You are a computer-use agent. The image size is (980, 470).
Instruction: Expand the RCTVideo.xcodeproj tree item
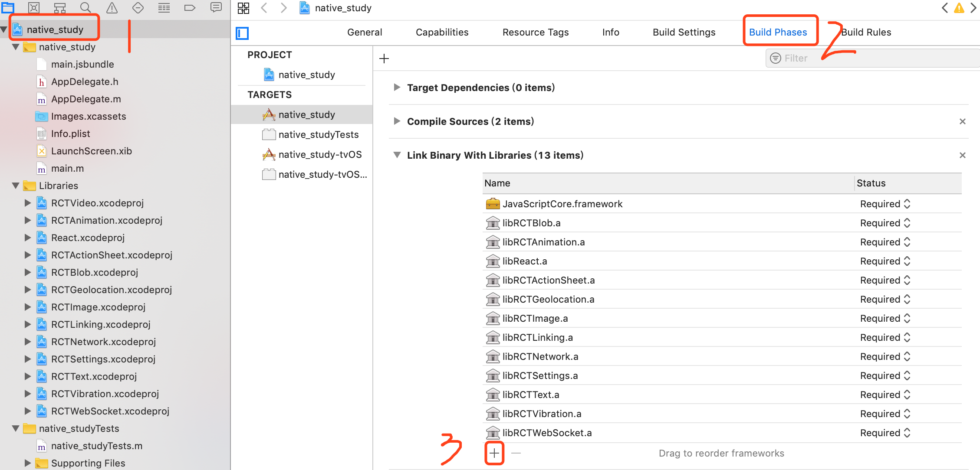pos(27,203)
